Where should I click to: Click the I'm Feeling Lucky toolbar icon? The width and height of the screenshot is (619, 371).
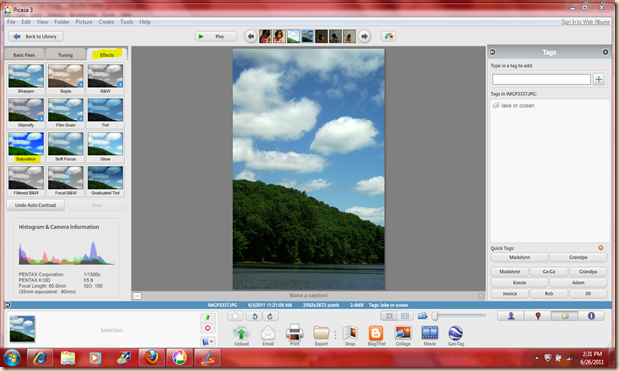point(389,36)
